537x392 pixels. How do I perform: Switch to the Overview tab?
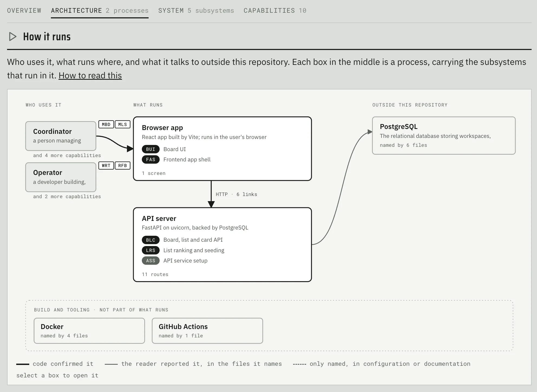tap(24, 11)
